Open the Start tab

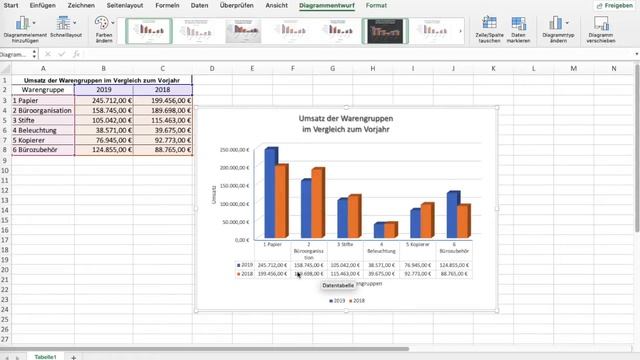click(x=10, y=6)
